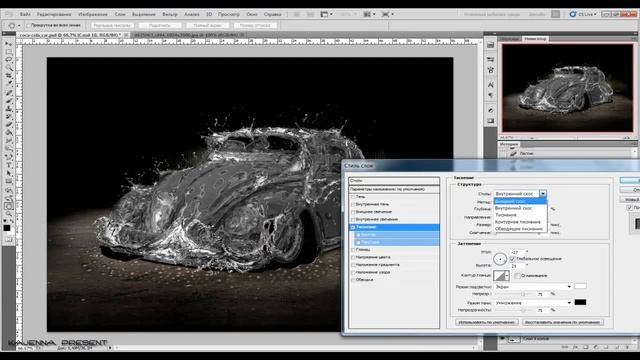This screenshot has height=360, width=640.
Task: Click the Полный экран button
Action: point(207,25)
